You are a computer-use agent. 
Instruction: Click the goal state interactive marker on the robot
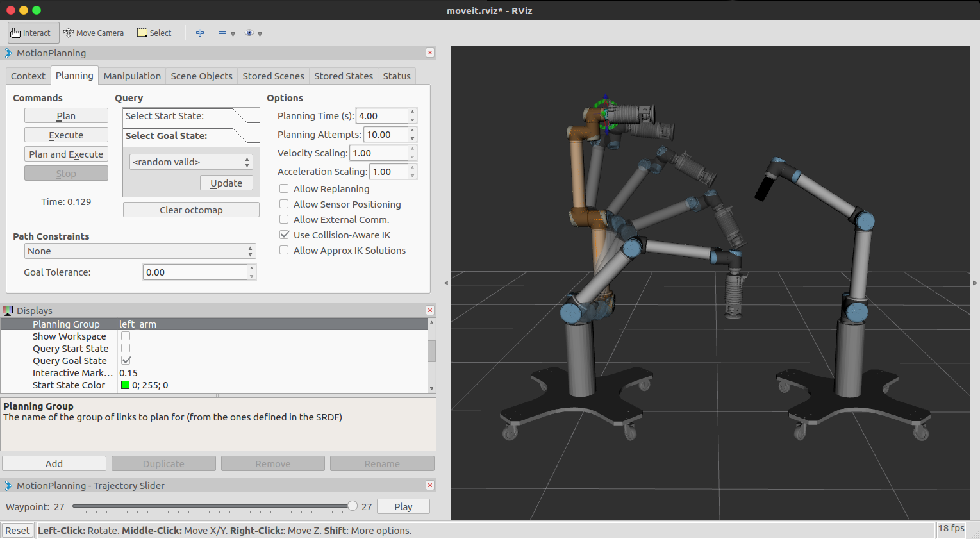coord(605,114)
